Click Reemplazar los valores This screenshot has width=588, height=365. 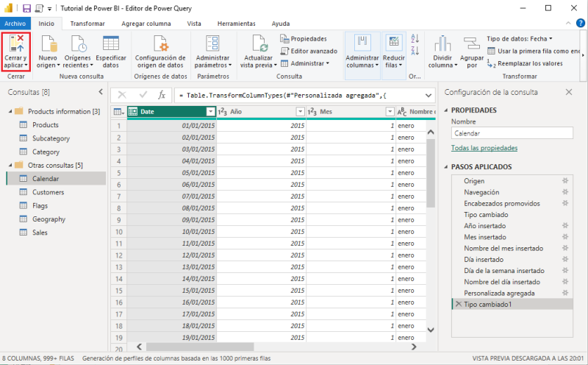point(525,63)
